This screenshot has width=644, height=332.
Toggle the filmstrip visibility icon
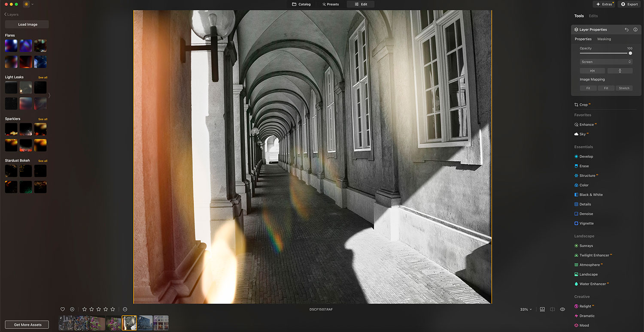coord(542,309)
